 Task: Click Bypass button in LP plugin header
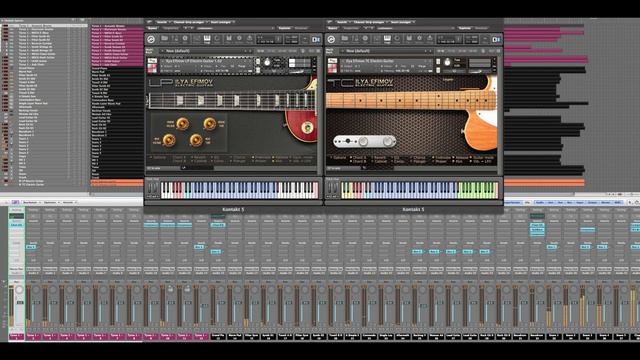click(x=153, y=28)
